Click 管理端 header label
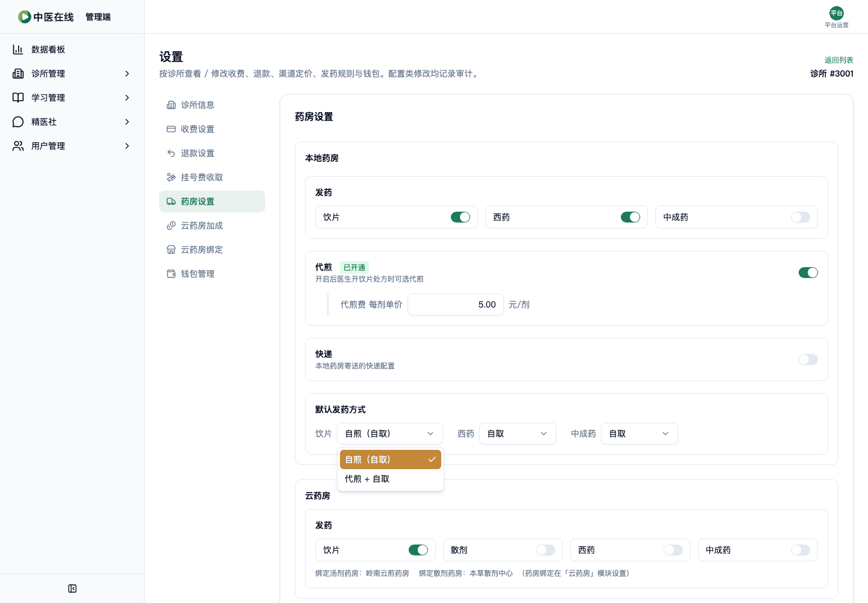 tap(98, 17)
